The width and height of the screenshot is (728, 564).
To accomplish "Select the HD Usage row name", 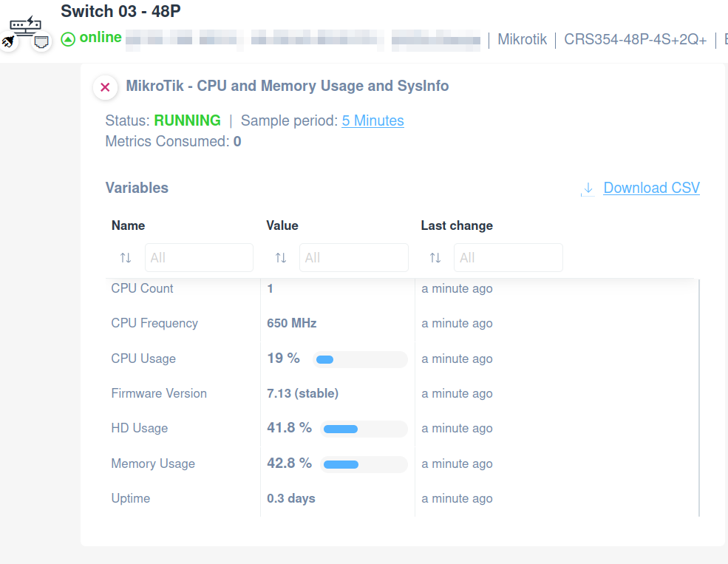I will click(x=139, y=428).
